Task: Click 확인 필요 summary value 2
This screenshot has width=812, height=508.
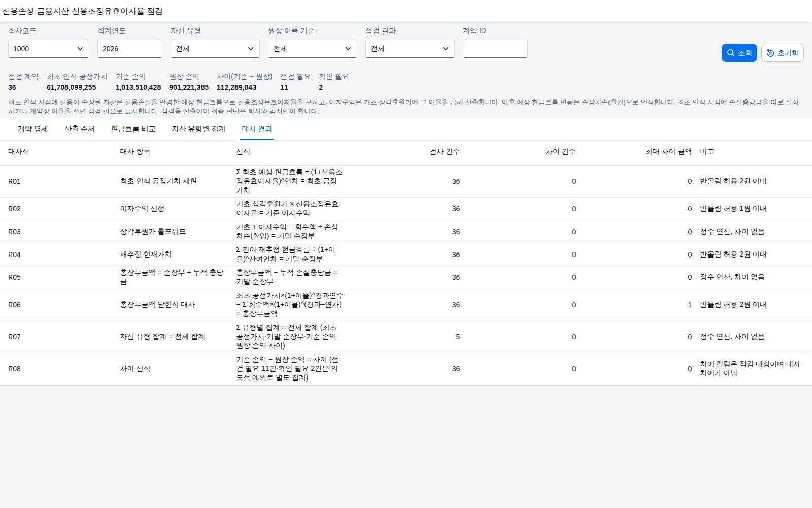Action: point(321,87)
